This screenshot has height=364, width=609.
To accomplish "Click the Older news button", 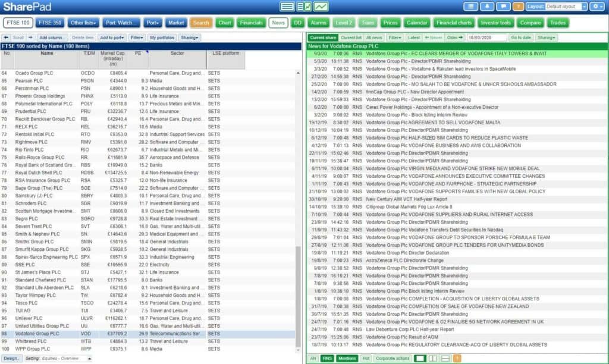I will (455, 37).
